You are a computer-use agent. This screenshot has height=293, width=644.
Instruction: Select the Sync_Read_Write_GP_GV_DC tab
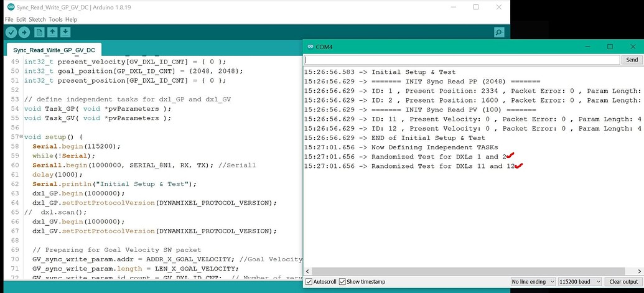[x=54, y=50]
